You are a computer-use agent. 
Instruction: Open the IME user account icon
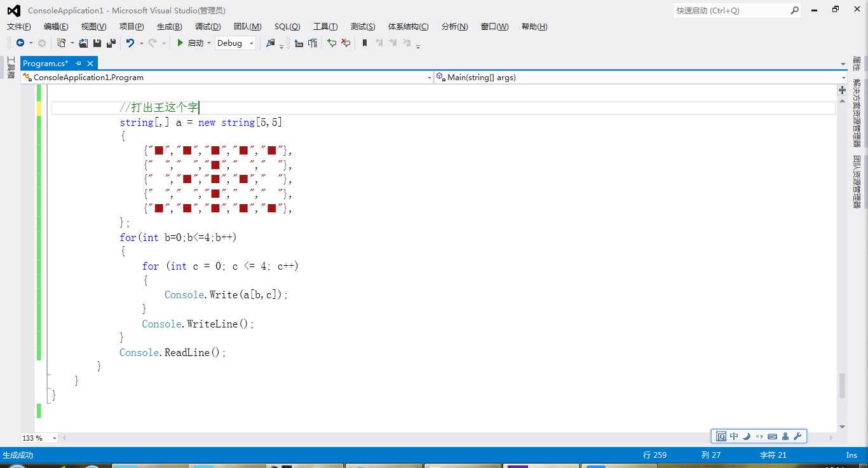click(785, 436)
